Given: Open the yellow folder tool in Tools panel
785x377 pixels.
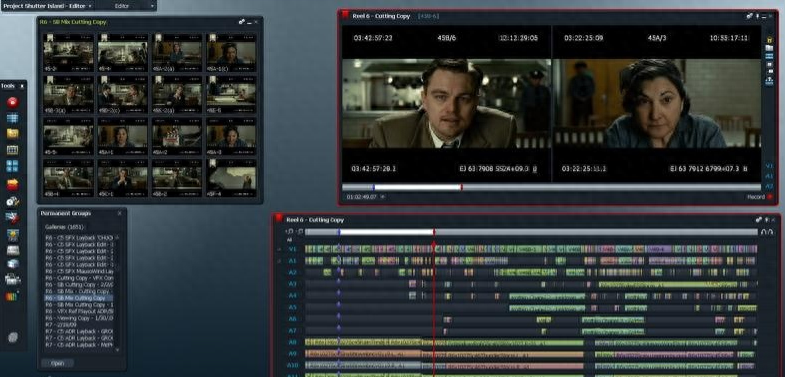Looking at the screenshot, I should point(13,133).
